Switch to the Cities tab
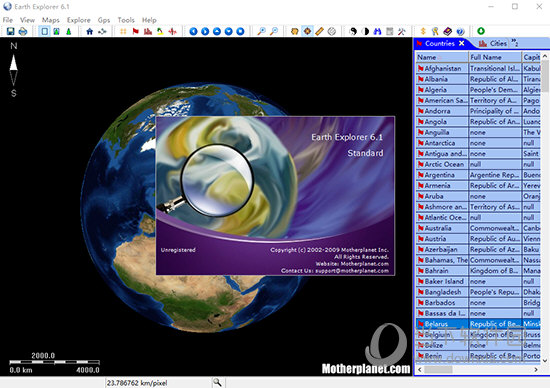 coord(493,44)
